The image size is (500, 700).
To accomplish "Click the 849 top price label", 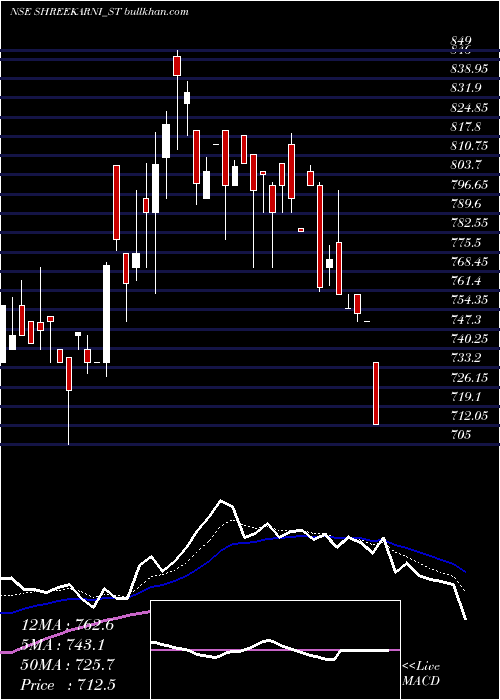I will pyautogui.click(x=461, y=41).
